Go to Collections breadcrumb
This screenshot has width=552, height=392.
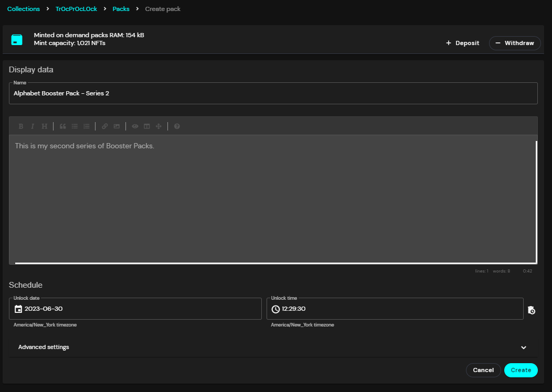tap(24, 9)
